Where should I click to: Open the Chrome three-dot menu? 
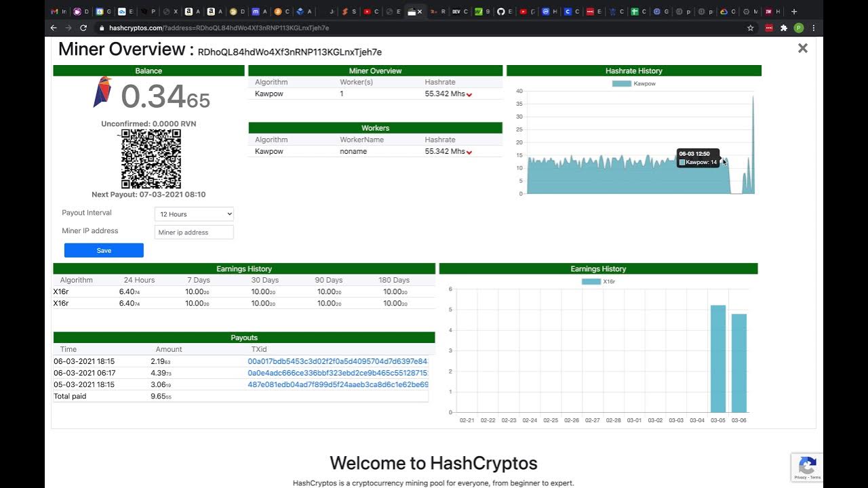pyautogui.click(x=814, y=28)
